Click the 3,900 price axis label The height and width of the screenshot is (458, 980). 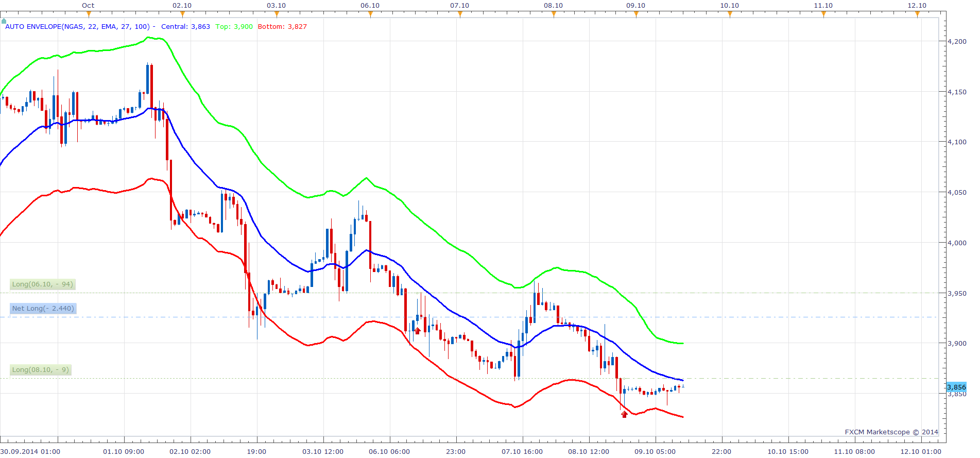957,343
